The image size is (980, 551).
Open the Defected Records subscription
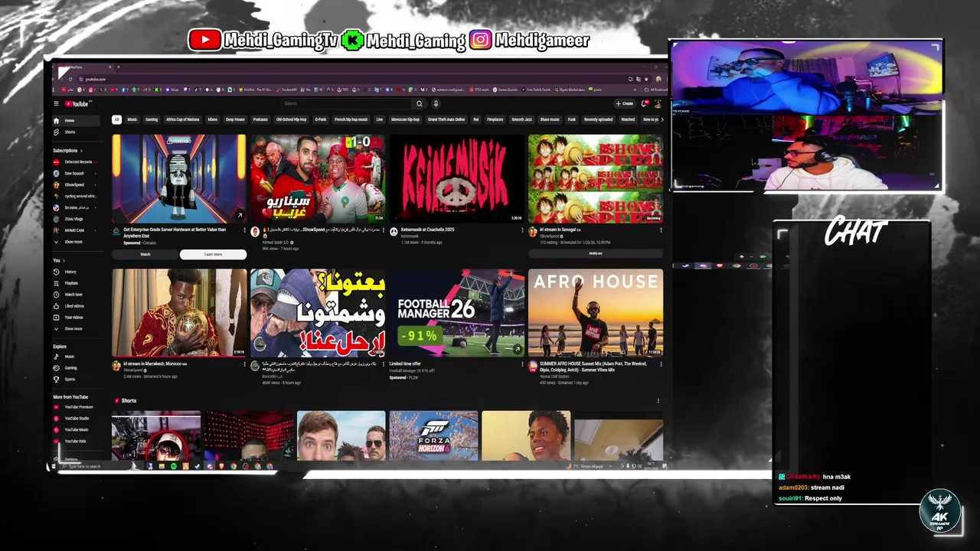point(76,162)
